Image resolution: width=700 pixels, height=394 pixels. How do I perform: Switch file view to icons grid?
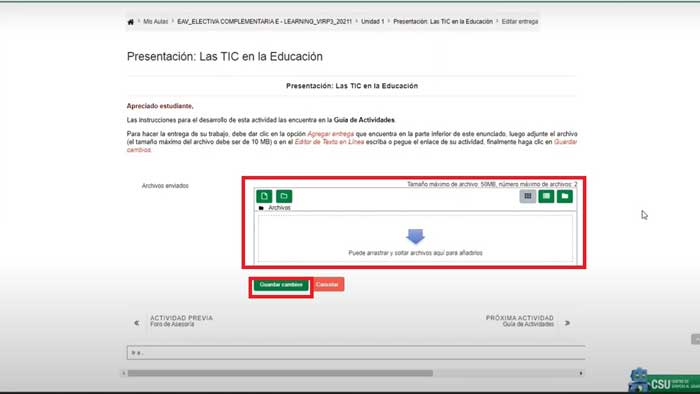528,196
